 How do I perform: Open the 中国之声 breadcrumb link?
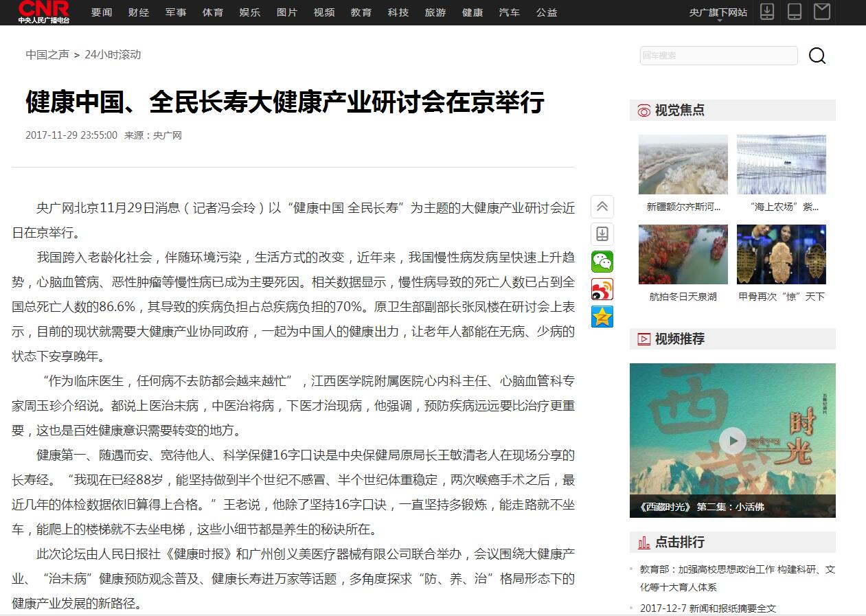tap(47, 55)
